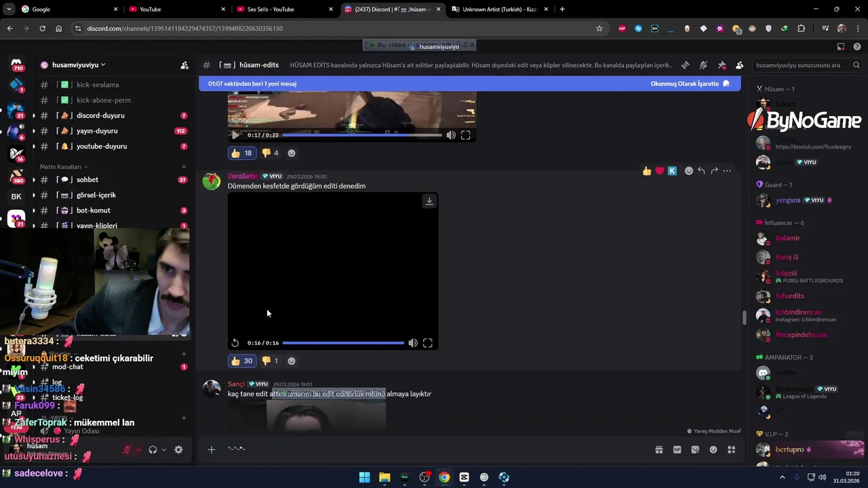The height and width of the screenshot is (488, 868).
Task: Quick-react with heart on ZeroSefer's message
Action: pos(659,171)
